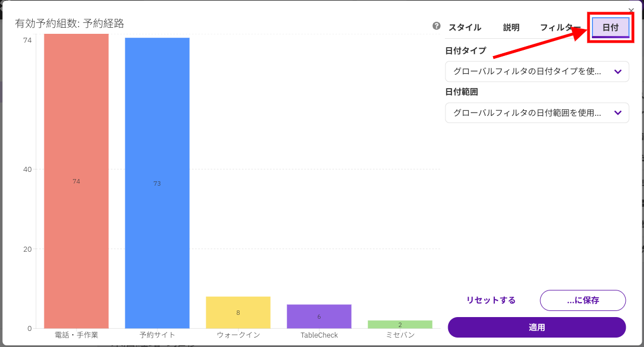This screenshot has height=347, width=644.
Task: Click the chart title 有効予約組数: 予約経路
Action: coord(69,23)
